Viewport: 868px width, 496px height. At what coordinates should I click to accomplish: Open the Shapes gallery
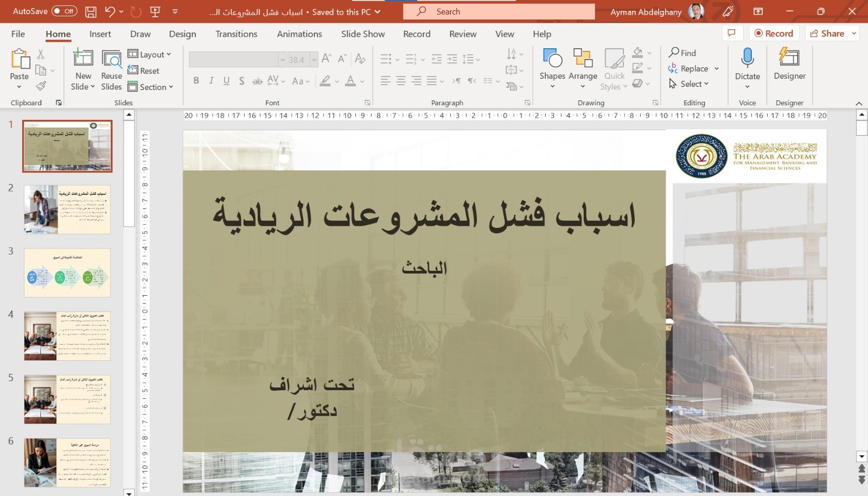(552, 69)
